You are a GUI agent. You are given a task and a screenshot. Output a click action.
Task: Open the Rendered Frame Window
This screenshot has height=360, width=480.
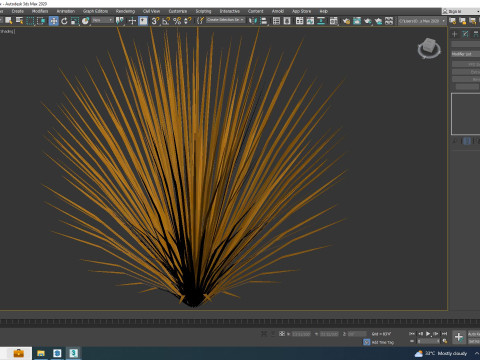[357, 21]
